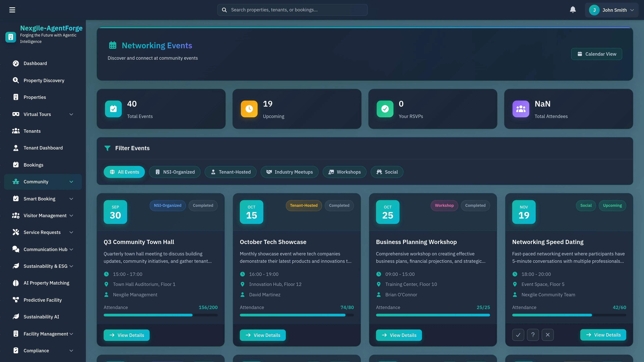Click the notification bell
This screenshot has height=362, width=644.
[573, 10]
